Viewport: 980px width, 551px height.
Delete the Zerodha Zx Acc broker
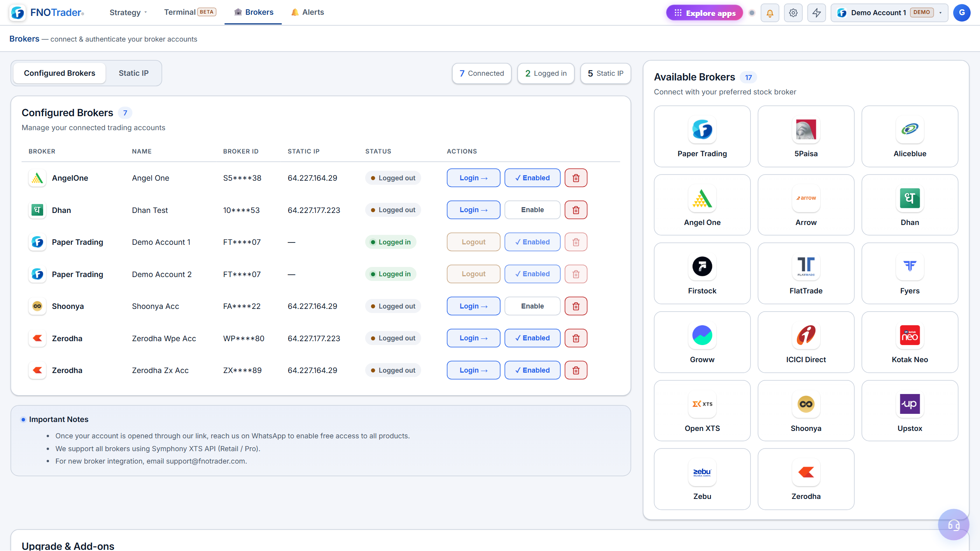coord(576,370)
